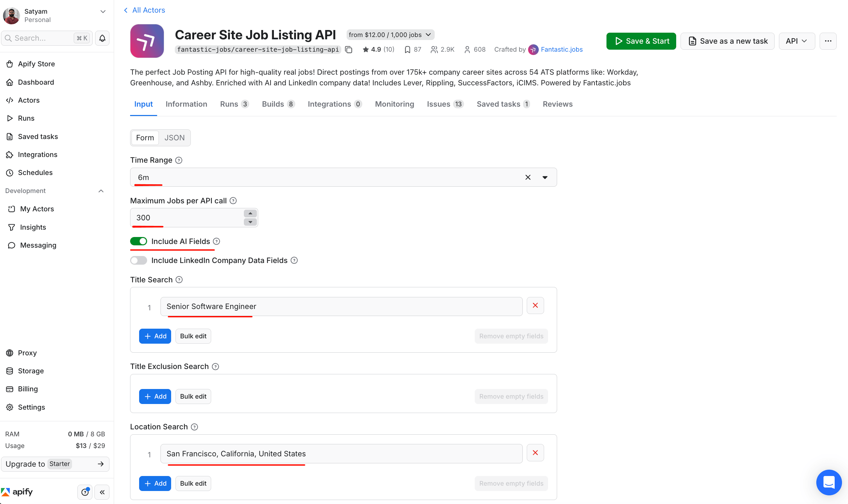This screenshot has width=848, height=504.
Task: Show help for Title Search
Action: pos(179,280)
